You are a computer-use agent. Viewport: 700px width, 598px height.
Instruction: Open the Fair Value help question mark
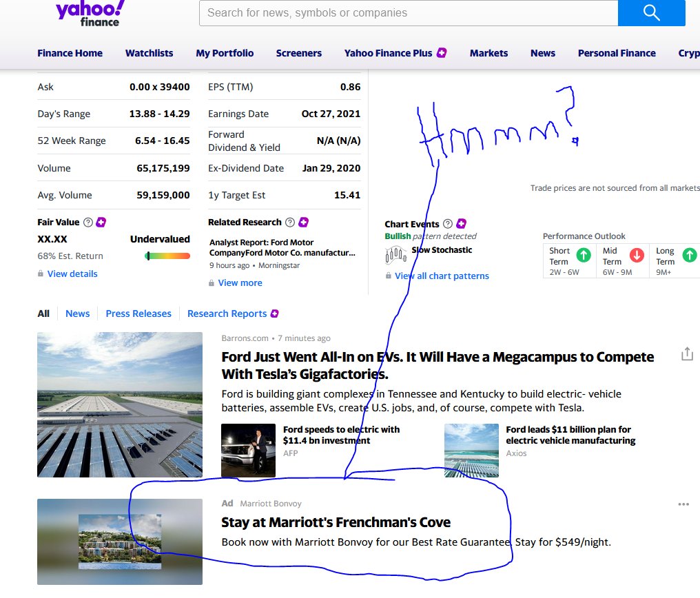(88, 223)
